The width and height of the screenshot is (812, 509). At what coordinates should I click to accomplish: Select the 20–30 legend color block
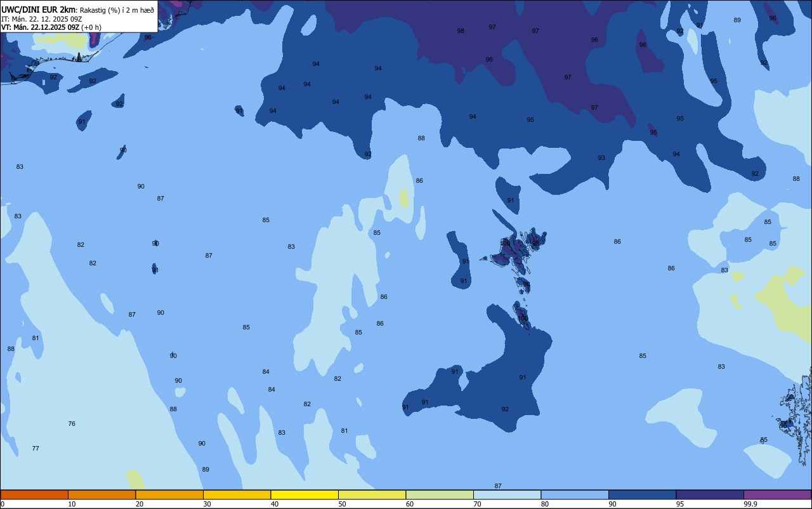click(169, 494)
